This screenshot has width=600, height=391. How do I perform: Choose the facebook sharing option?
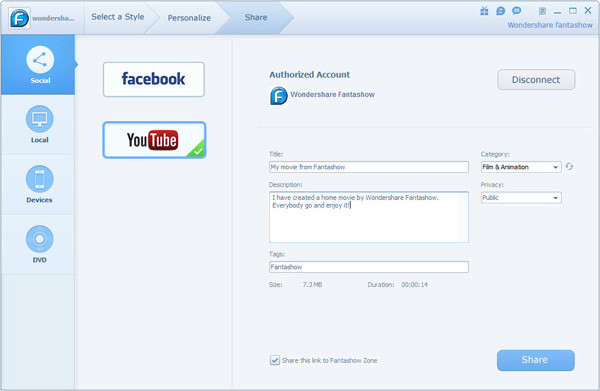coord(154,79)
